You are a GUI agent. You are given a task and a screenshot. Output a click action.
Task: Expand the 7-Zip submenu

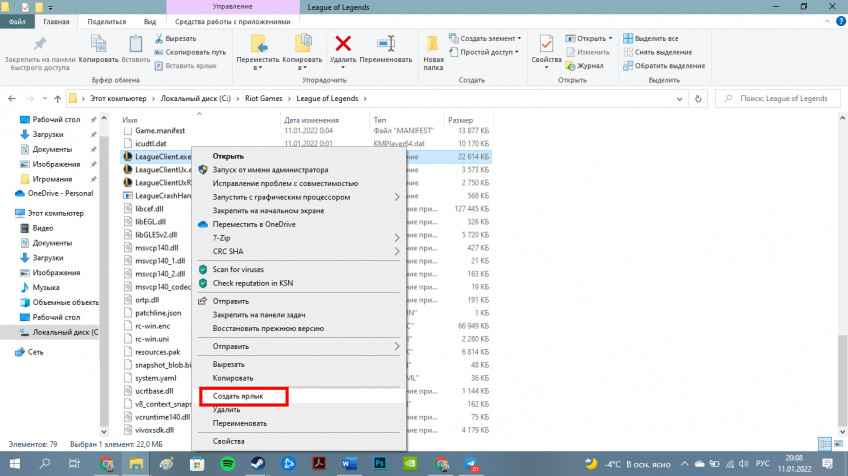tap(396, 237)
